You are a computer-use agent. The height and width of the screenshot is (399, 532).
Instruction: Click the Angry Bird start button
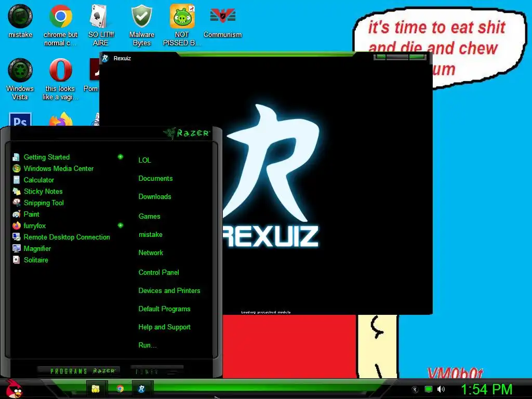click(14, 389)
